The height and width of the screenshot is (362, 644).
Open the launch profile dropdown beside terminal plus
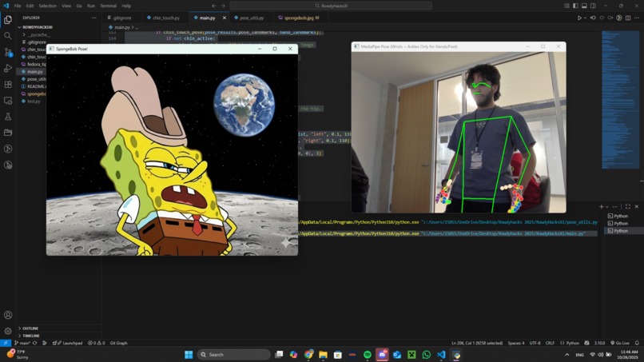[x=606, y=207]
